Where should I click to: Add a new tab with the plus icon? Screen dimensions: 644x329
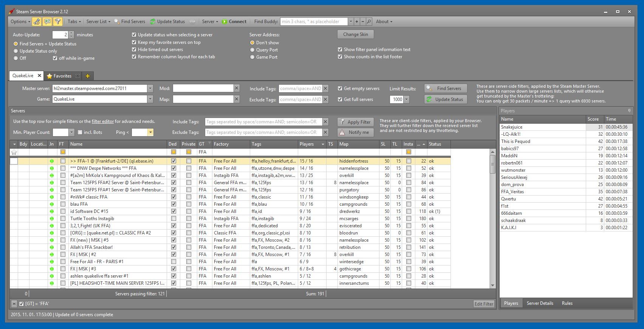tap(88, 76)
